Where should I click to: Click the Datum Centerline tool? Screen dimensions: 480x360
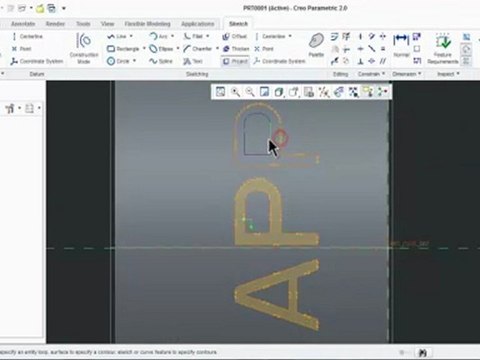(x=27, y=36)
